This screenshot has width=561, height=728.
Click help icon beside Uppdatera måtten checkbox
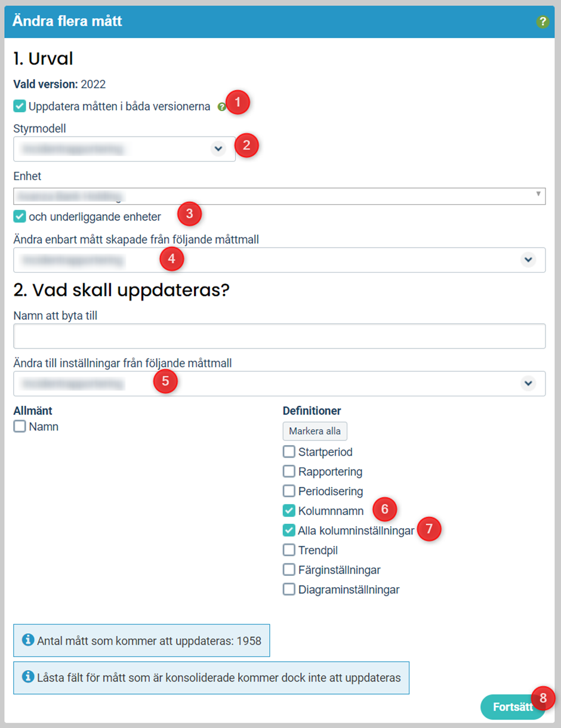(x=222, y=107)
